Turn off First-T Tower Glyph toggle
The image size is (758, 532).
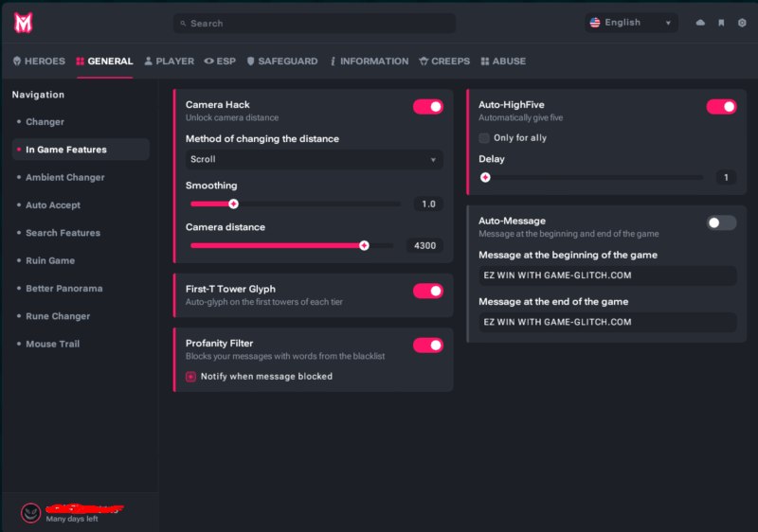coord(428,292)
